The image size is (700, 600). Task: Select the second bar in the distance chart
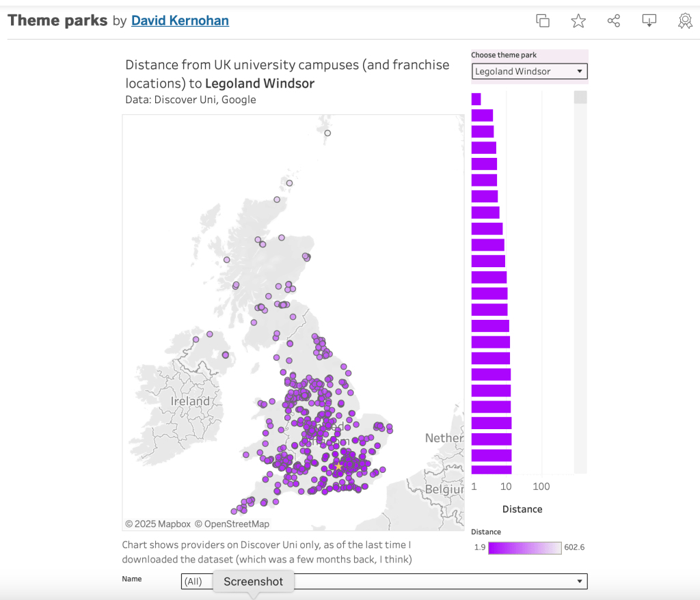482,115
